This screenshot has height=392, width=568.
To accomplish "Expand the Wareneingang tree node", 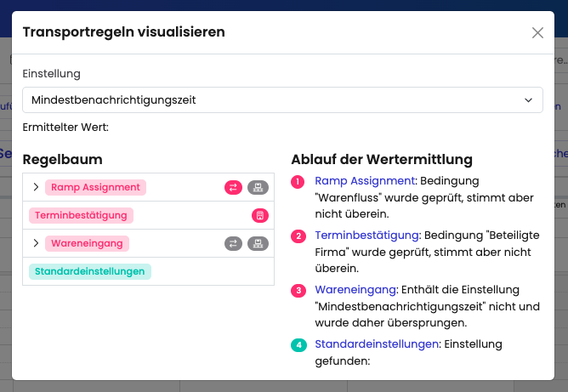I will pos(35,243).
